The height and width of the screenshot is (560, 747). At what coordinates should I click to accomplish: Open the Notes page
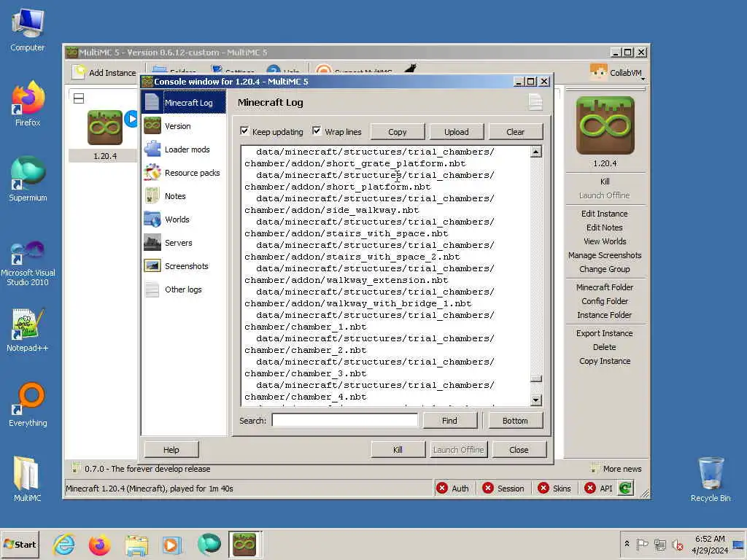click(183, 195)
